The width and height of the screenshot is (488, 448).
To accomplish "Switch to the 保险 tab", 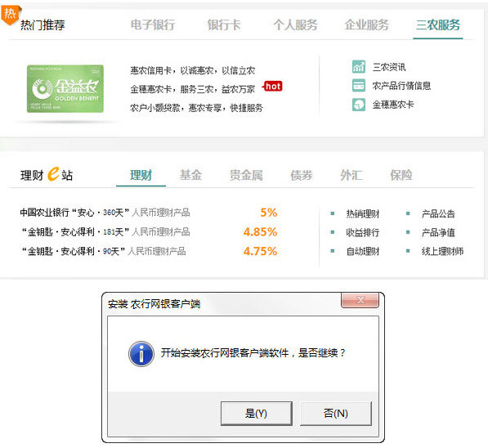I will coord(401,175).
